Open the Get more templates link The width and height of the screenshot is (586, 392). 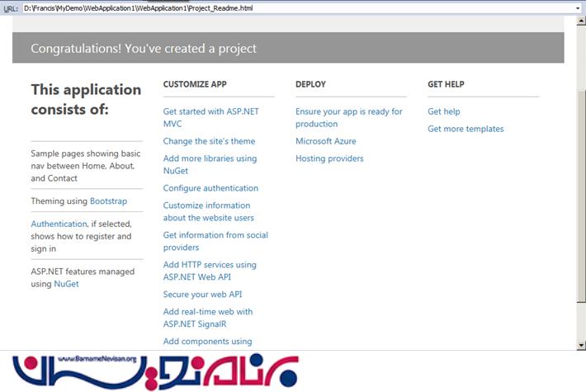(465, 129)
